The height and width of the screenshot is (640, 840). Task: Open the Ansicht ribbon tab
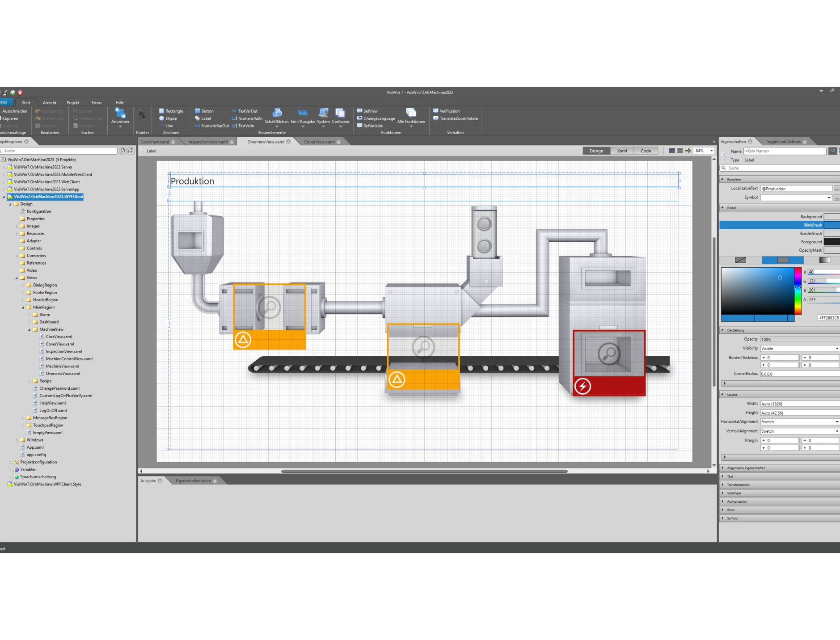pos(50,103)
